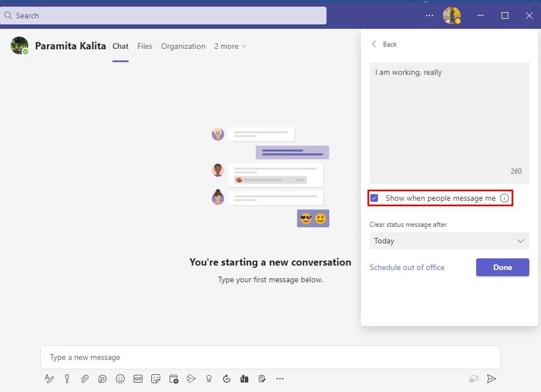Uncheck Show when people message me
541x392 pixels.
(374, 198)
